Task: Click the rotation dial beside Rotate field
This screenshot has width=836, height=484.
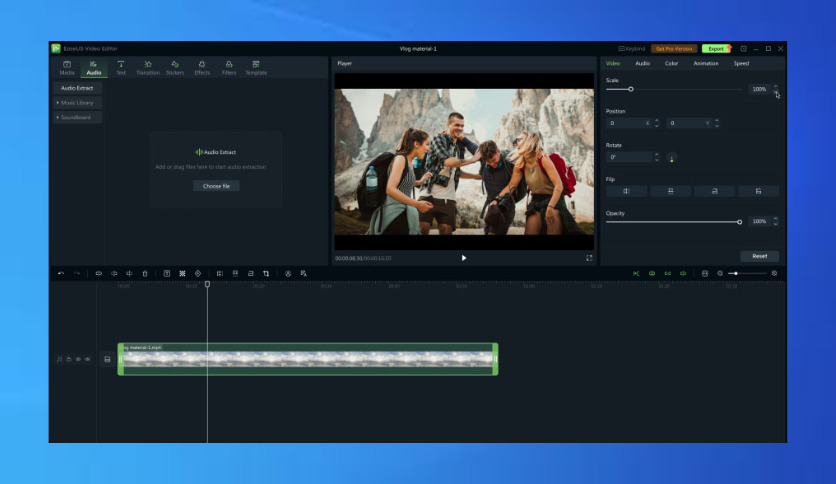Action: coord(671,158)
